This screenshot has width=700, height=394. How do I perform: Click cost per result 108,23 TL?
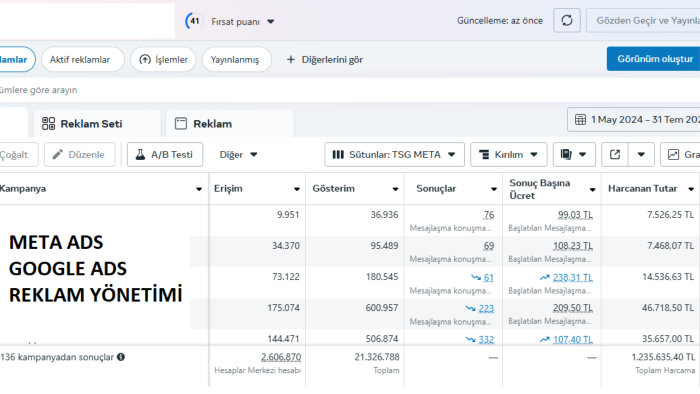573,246
